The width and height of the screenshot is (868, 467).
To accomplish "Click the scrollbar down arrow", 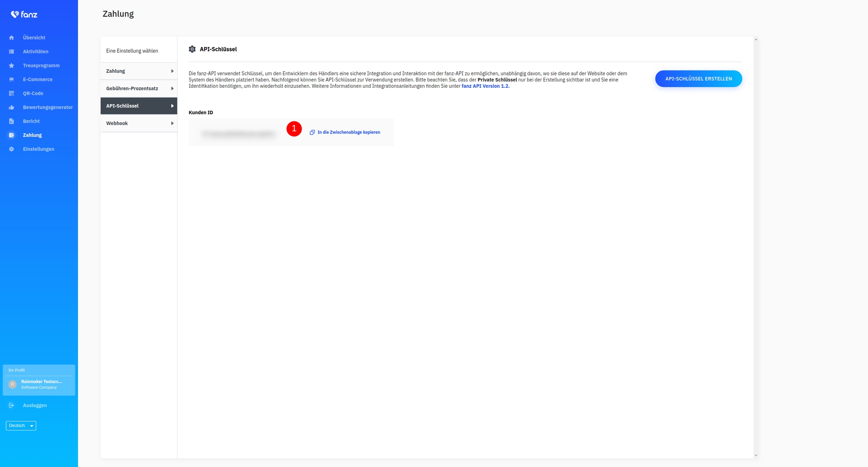I will [x=756, y=455].
